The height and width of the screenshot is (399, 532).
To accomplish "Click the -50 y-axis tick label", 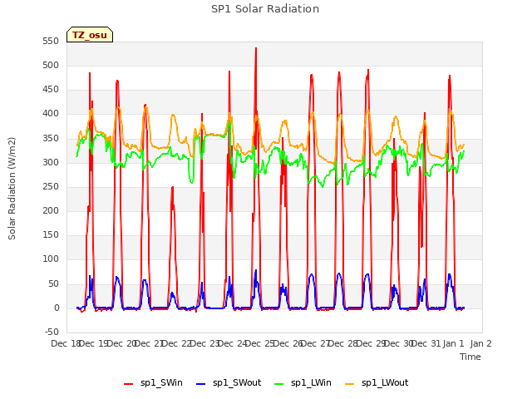I will tap(52, 332).
